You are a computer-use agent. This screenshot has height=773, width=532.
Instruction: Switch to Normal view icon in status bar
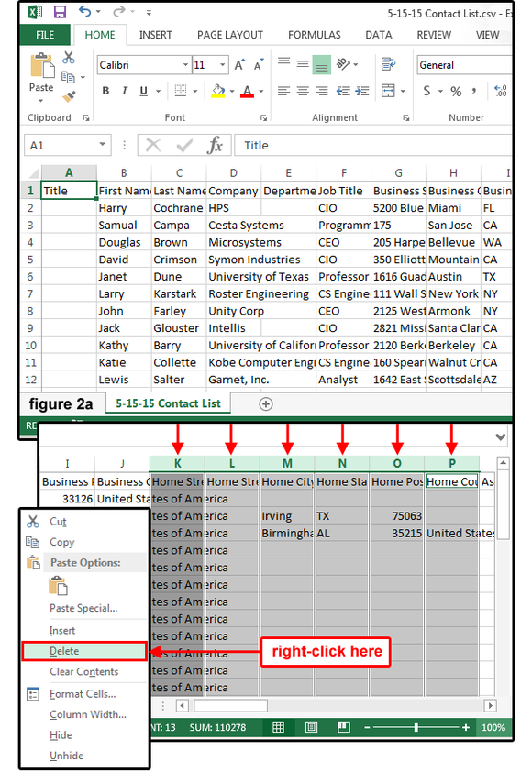coord(279,727)
